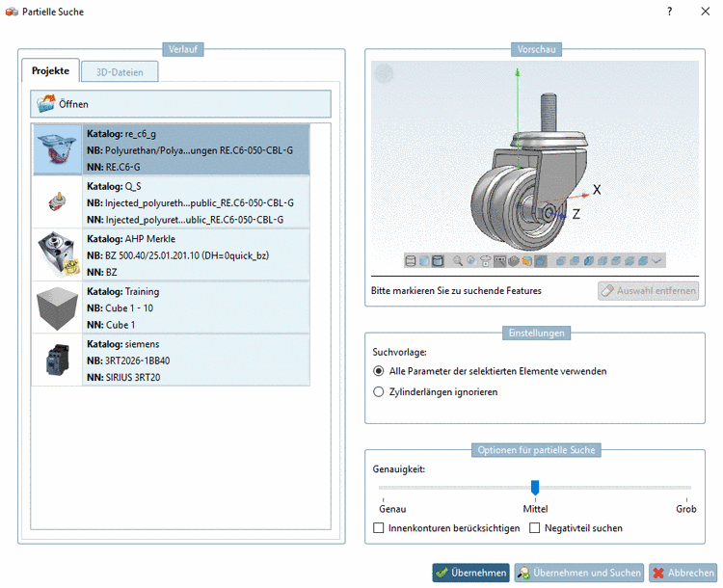The image size is (723, 588).
Task: Click the Öffnen button
Action: [x=181, y=104]
